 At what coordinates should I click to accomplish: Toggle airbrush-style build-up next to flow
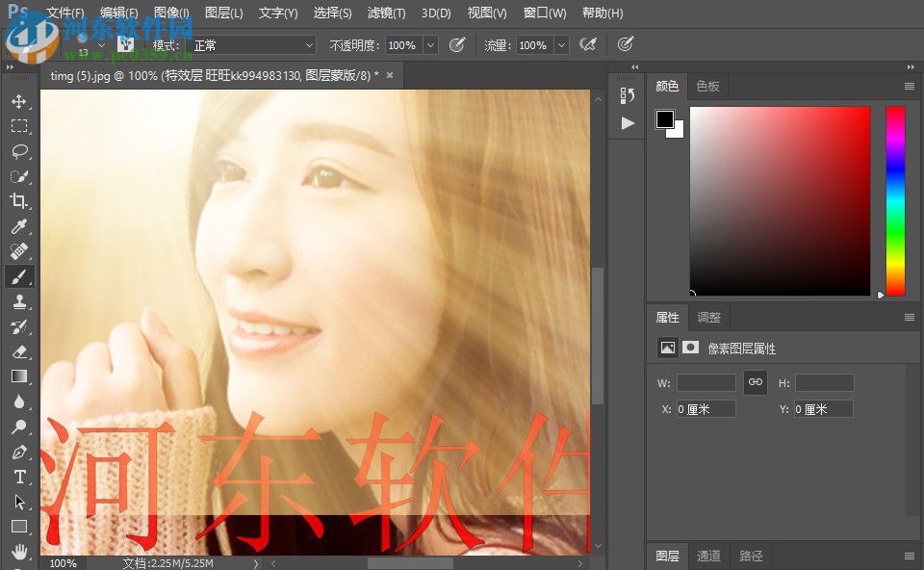pyautogui.click(x=587, y=44)
